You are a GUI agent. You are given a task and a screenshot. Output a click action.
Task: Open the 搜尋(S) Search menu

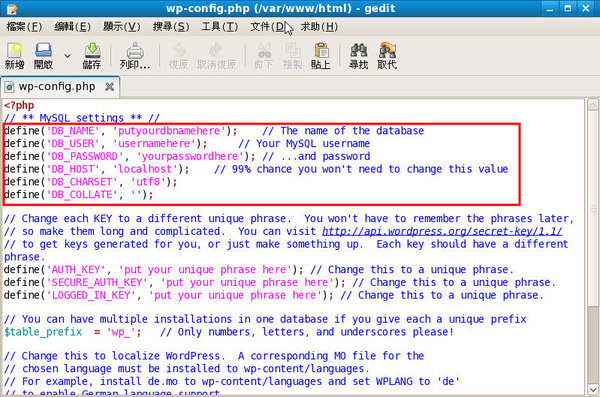coord(171,27)
